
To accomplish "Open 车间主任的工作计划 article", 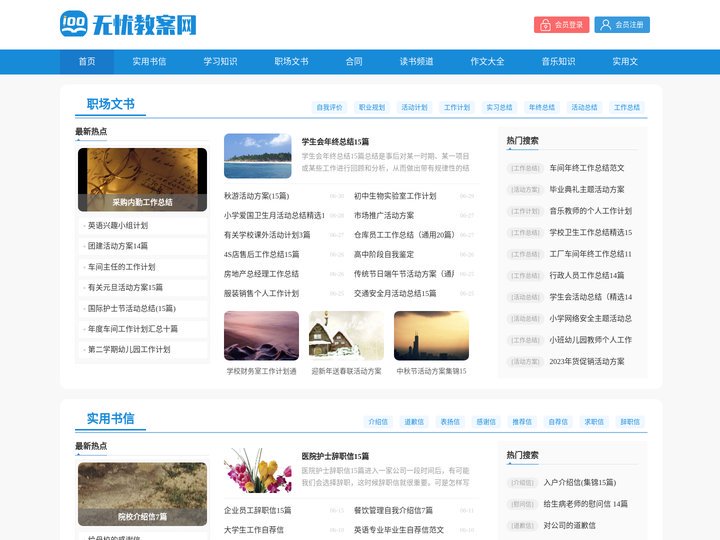I will click(121, 267).
